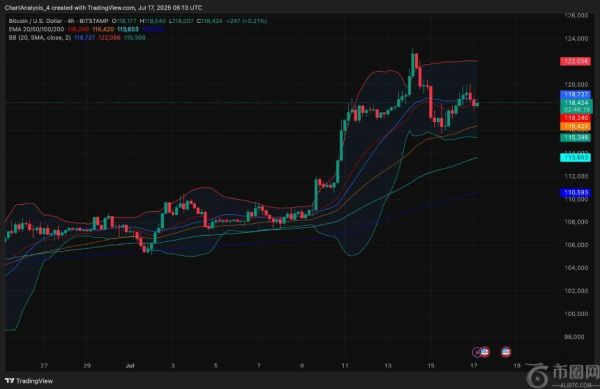Screen dimensions: 600x389
Task: Click the BB upper value 122,056 in legend
Action: pos(109,37)
